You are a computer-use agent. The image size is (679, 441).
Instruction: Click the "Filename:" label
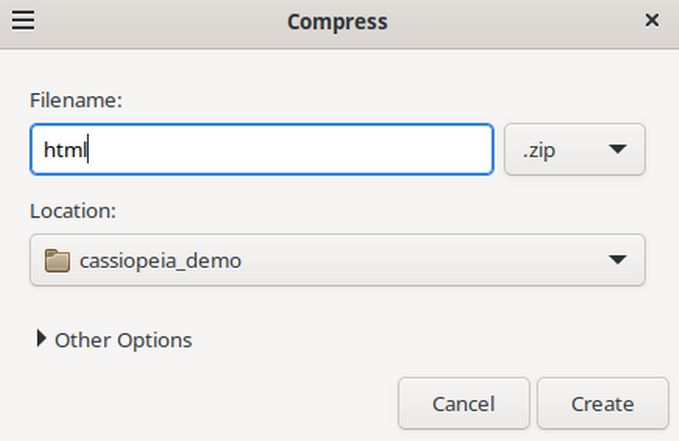(76, 100)
